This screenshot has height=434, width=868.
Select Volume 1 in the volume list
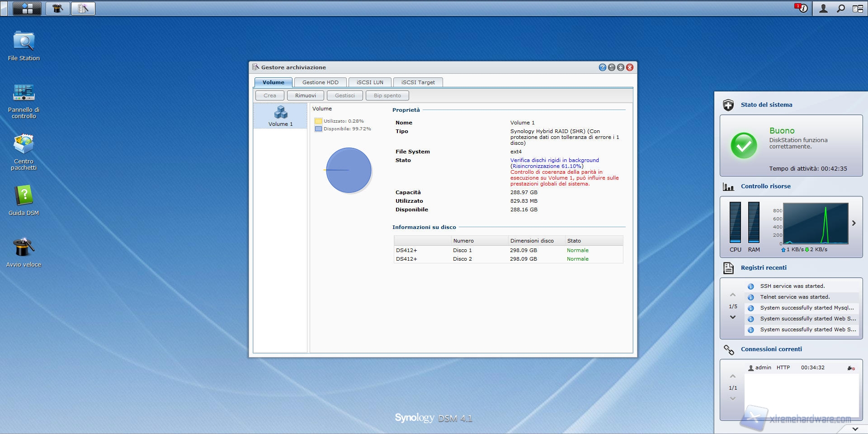tap(280, 116)
